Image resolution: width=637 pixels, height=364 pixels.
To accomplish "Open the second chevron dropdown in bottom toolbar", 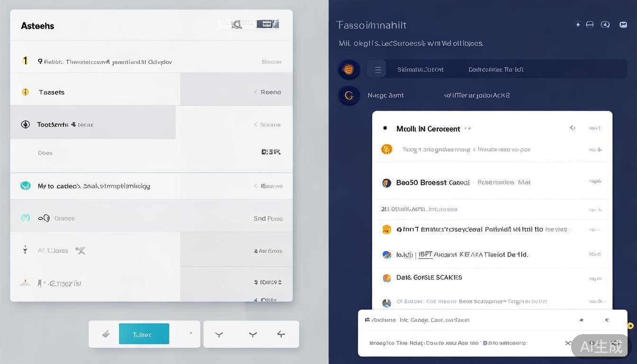I will pos(253,335).
